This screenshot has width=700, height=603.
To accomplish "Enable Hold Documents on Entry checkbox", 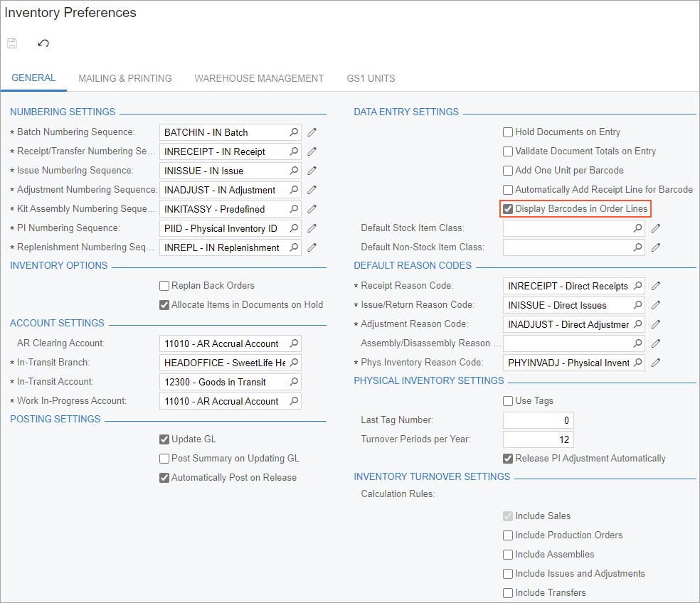I will pyautogui.click(x=508, y=132).
